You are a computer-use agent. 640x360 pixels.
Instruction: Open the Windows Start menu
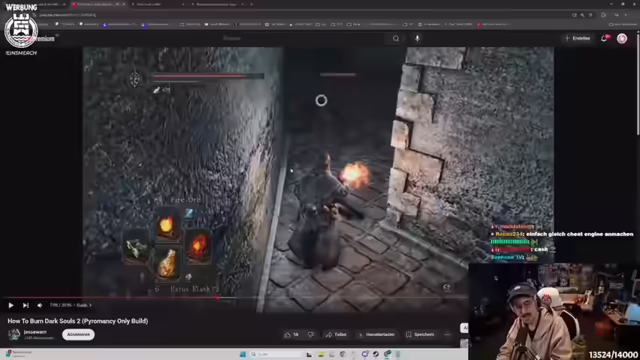click(x=243, y=354)
